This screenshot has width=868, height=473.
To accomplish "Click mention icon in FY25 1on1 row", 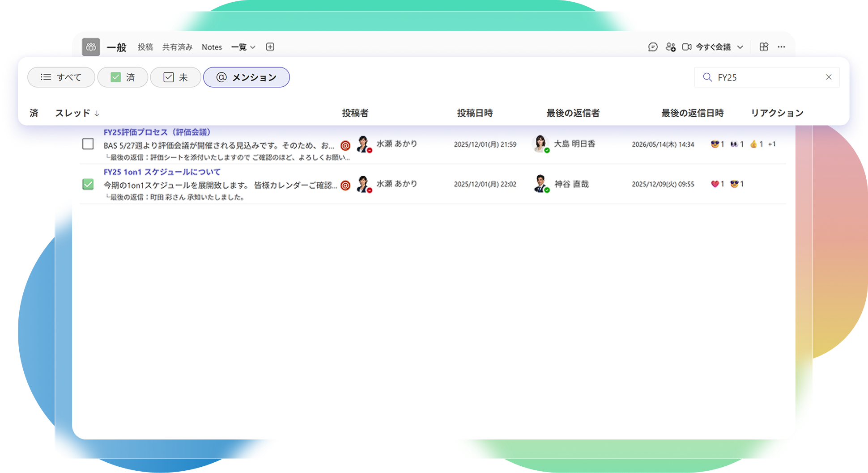I will click(x=345, y=185).
